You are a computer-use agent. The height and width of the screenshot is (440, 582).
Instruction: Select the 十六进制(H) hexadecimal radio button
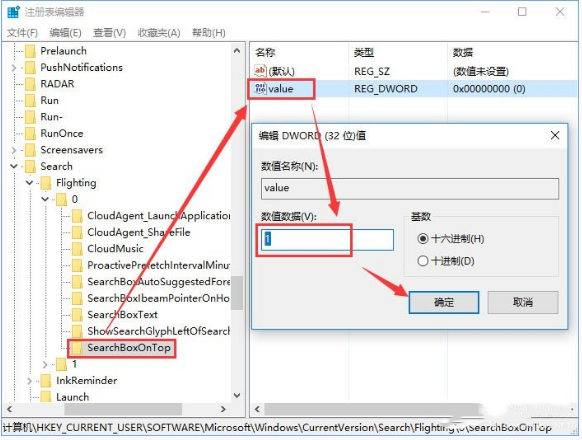pos(422,238)
